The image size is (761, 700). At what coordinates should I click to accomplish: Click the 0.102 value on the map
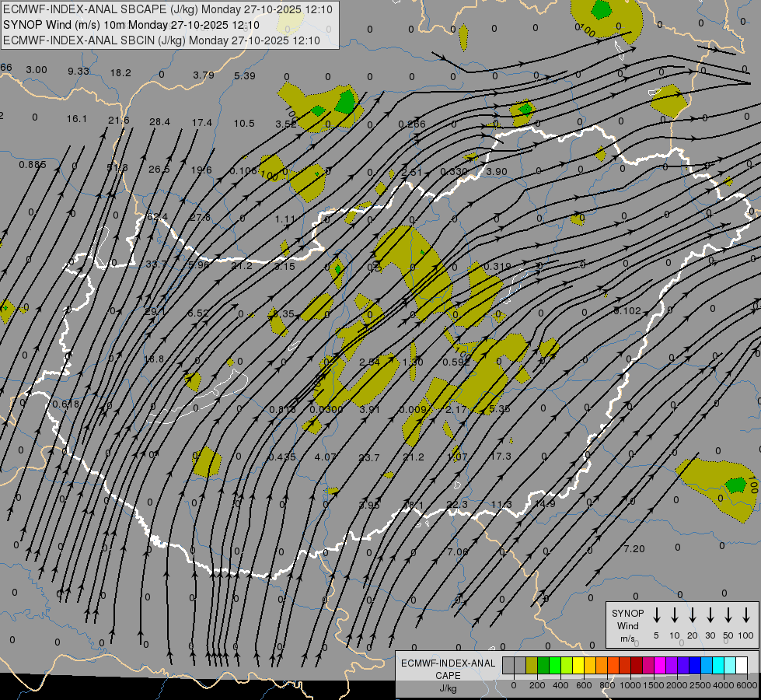click(x=627, y=311)
